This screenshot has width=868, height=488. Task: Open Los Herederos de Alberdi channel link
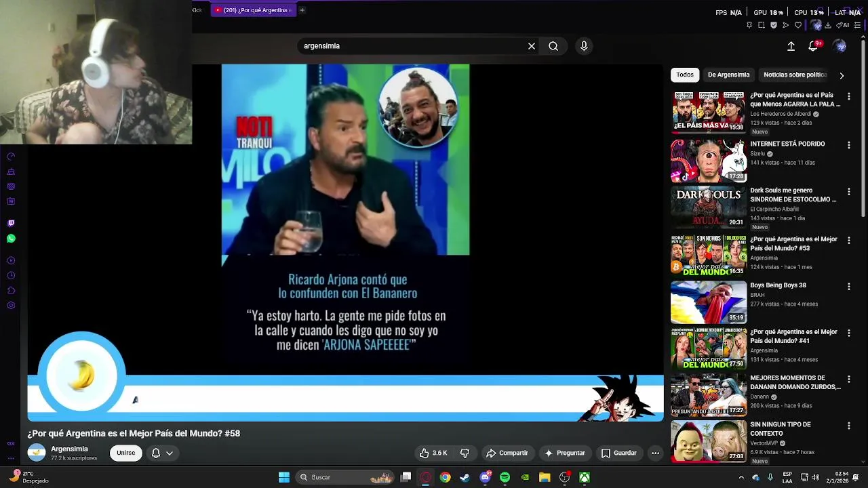point(781,114)
